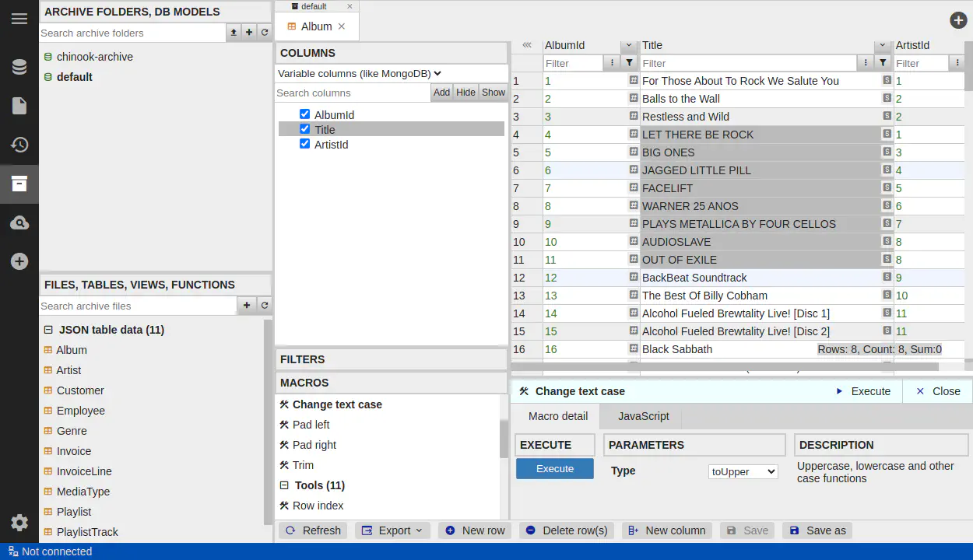Screen dimensions: 973x560
Task: Uncheck the ArtistId column checkbox
Action: [x=304, y=144]
